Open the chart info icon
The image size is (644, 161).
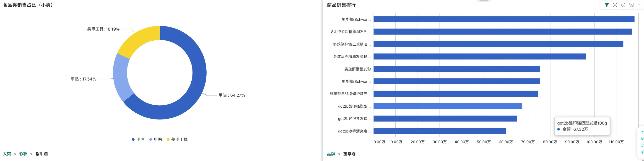click(x=623, y=5)
